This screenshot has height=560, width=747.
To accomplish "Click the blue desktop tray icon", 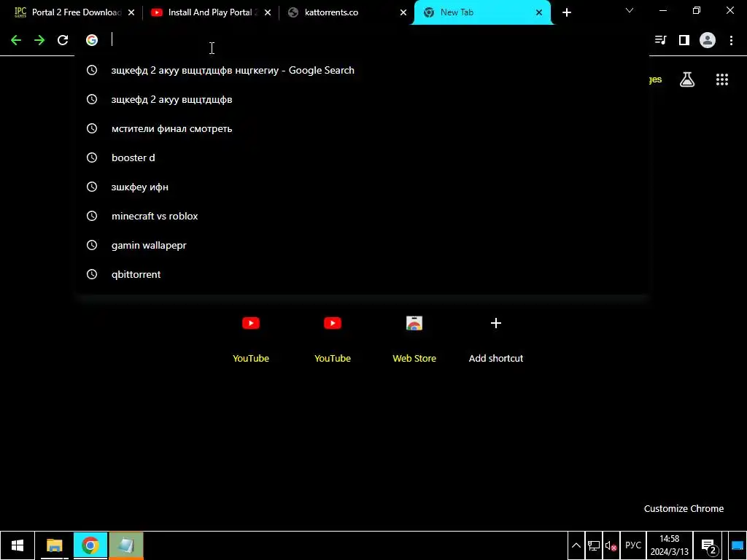I will pyautogui.click(x=738, y=545).
